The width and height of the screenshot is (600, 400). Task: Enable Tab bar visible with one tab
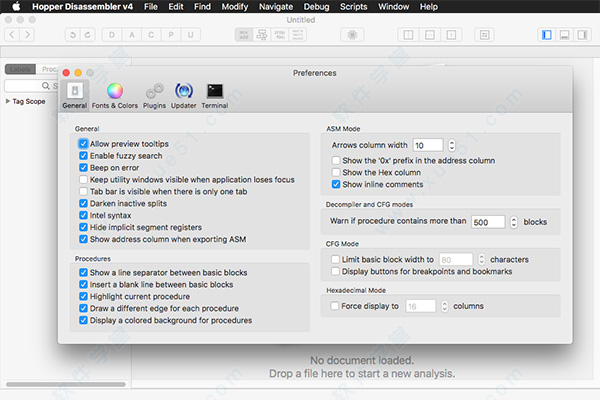[x=84, y=191]
